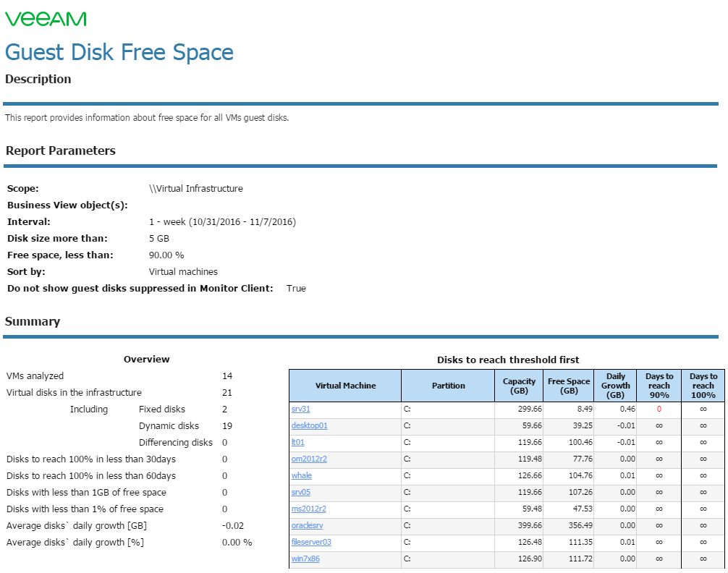Open the whale virtual machine link
The height and width of the screenshot is (573, 728).
point(301,475)
